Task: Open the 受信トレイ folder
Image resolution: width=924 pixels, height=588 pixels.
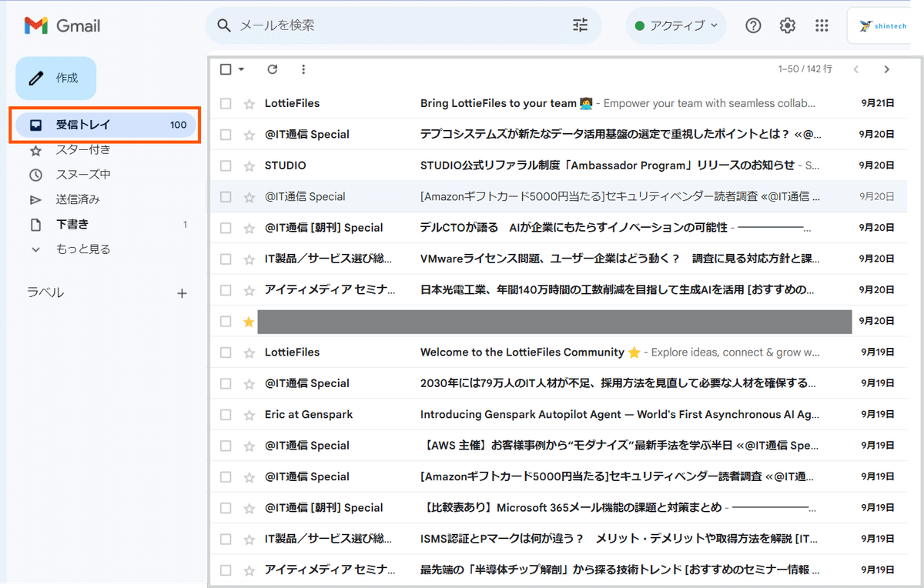Action: [106, 125]
